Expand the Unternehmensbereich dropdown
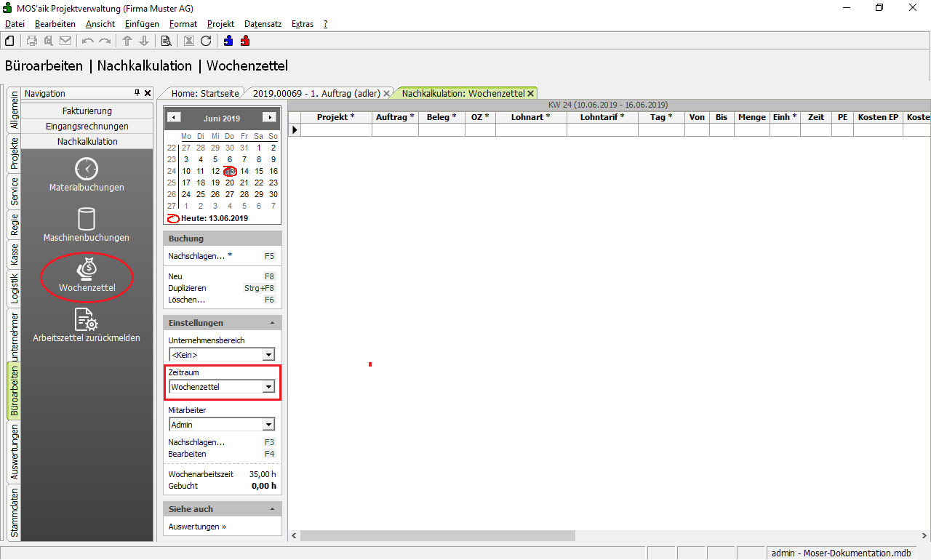931x560 pixels. 268,355
